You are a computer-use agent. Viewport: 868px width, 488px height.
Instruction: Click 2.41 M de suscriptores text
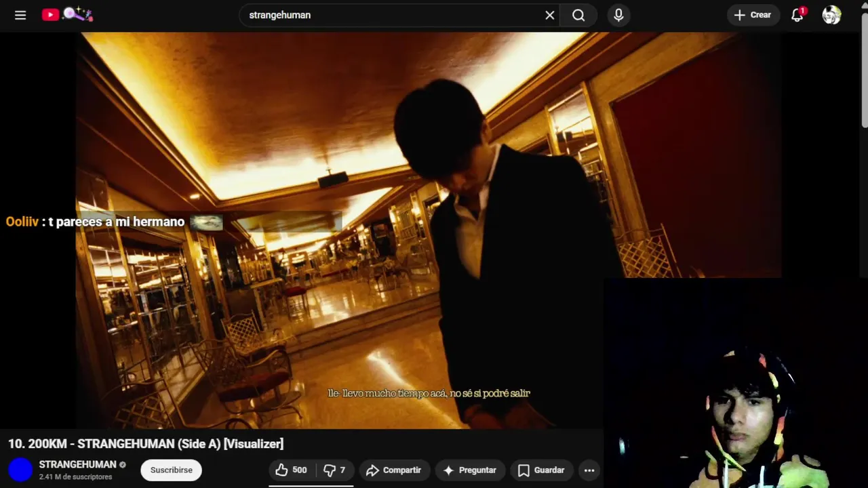point(75,477)
